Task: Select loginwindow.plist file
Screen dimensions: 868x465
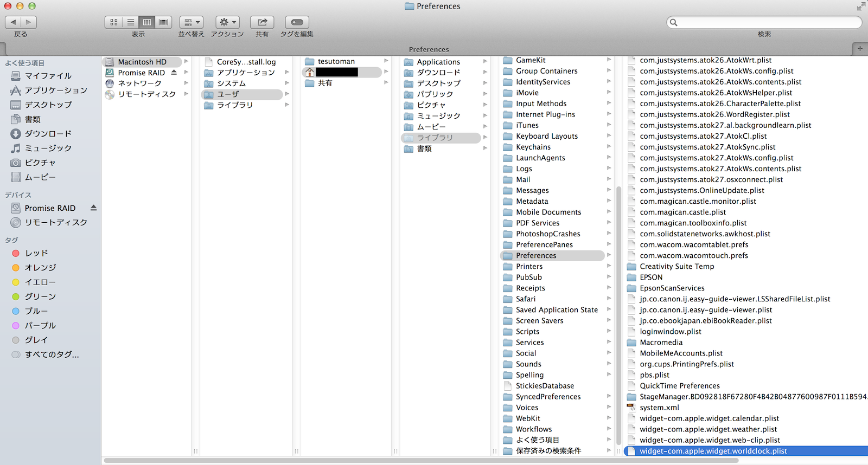Action: (x=671, y=331)
